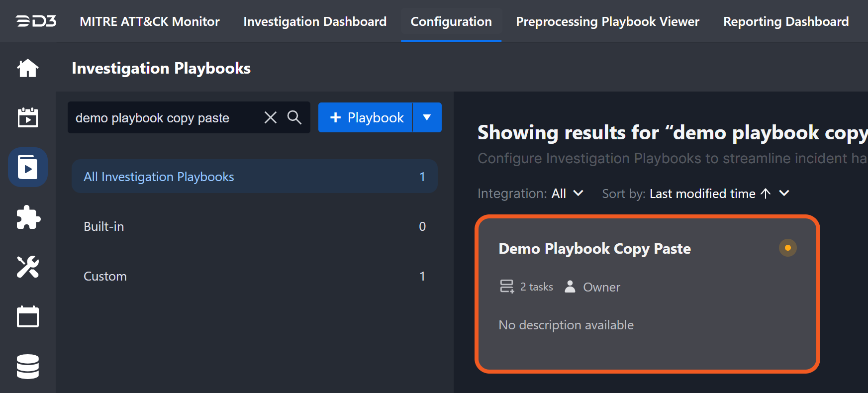
Task: Switch to MITRE ATT&CK Monitor tab
Action: (x=149, y=21)
